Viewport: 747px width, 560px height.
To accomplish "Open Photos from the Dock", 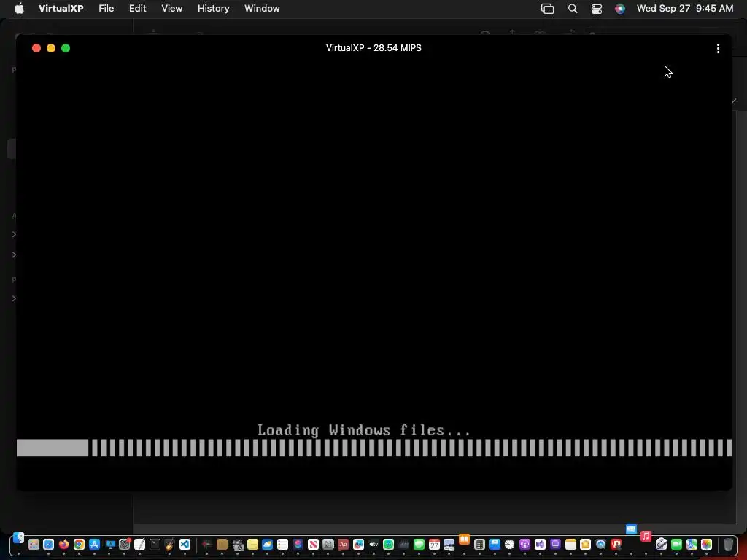I will pos(706,544).
